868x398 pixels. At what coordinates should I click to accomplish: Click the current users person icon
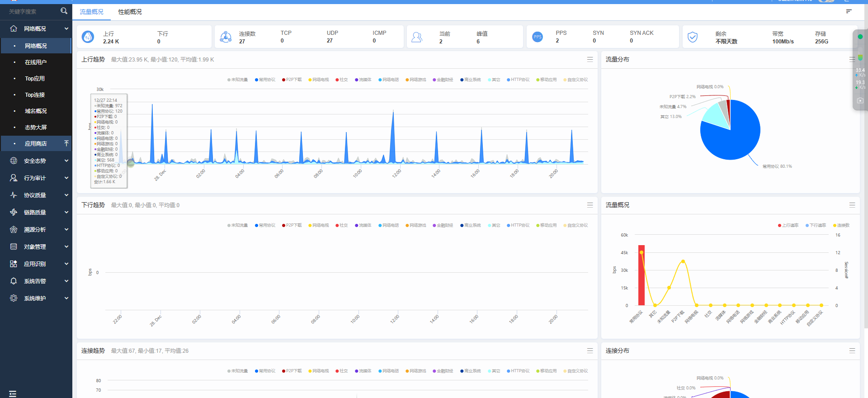[x=417, y=37]
